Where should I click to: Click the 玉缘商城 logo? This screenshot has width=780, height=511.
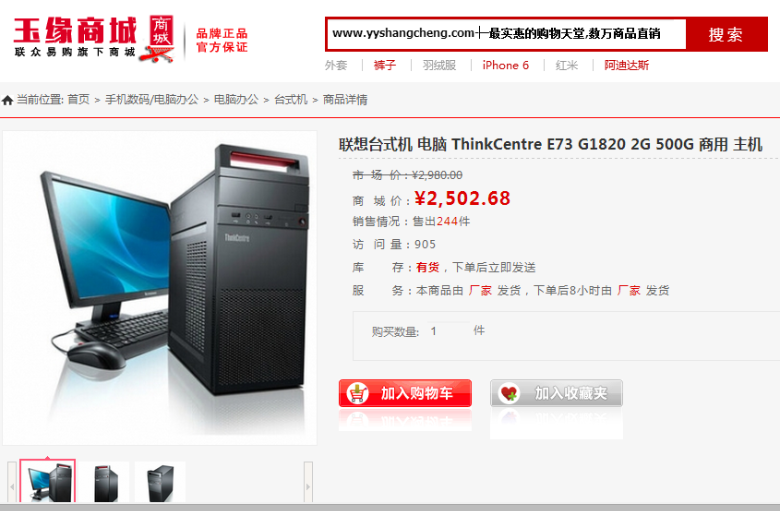point(94,38)
